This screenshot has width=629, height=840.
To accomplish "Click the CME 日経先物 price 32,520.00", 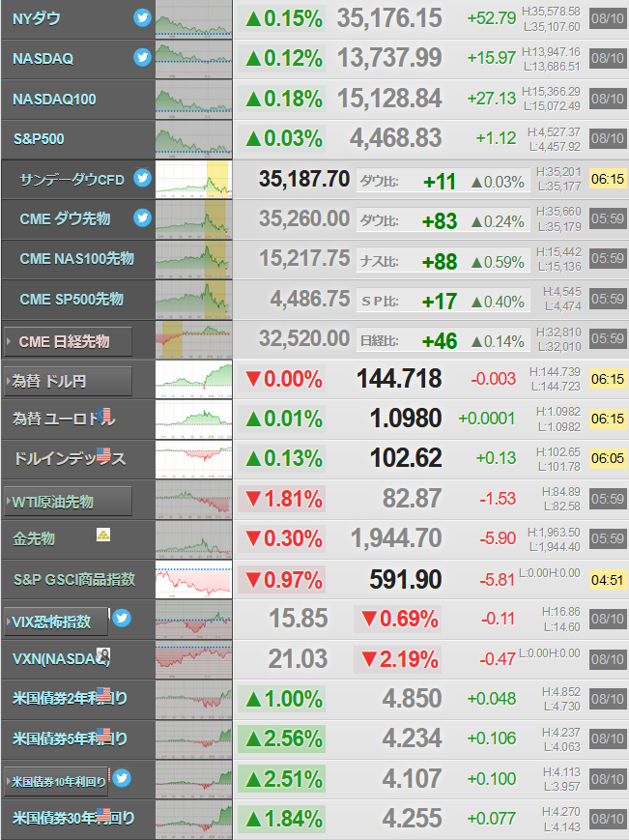I will click(x=304, y=338).
